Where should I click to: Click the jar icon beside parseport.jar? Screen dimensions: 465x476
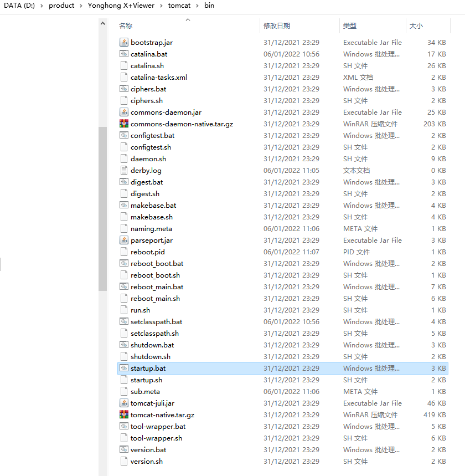(x=125, y=240)
